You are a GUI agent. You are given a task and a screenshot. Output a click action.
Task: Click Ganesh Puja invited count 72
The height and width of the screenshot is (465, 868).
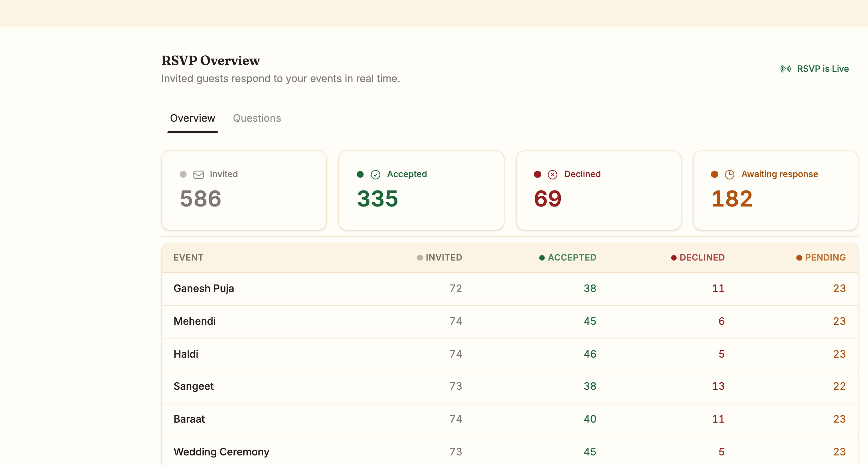456,289
